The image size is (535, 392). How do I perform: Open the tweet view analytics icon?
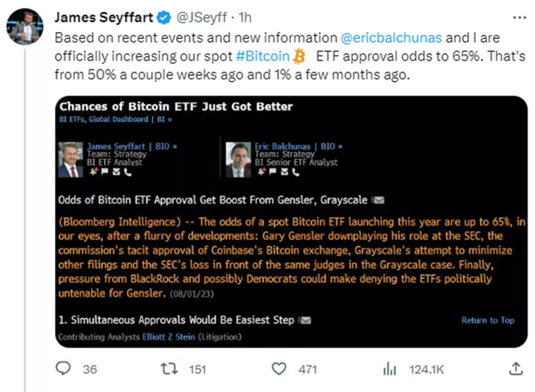(x=389, y=369)
